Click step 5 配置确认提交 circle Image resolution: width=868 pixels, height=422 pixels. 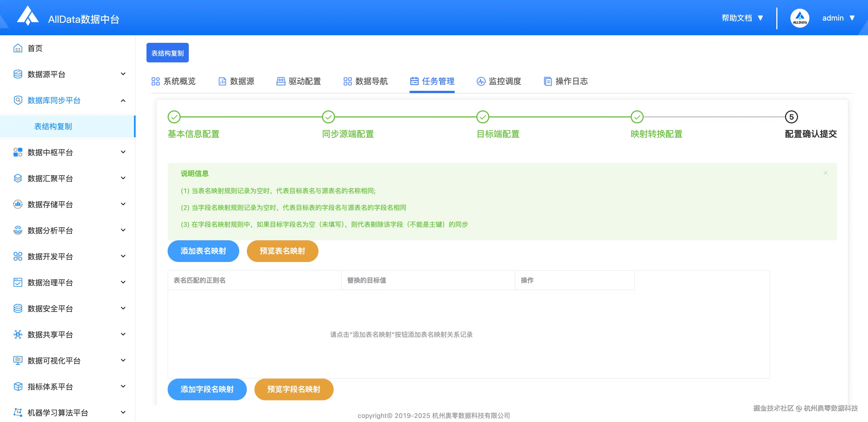tap(791, 117)
